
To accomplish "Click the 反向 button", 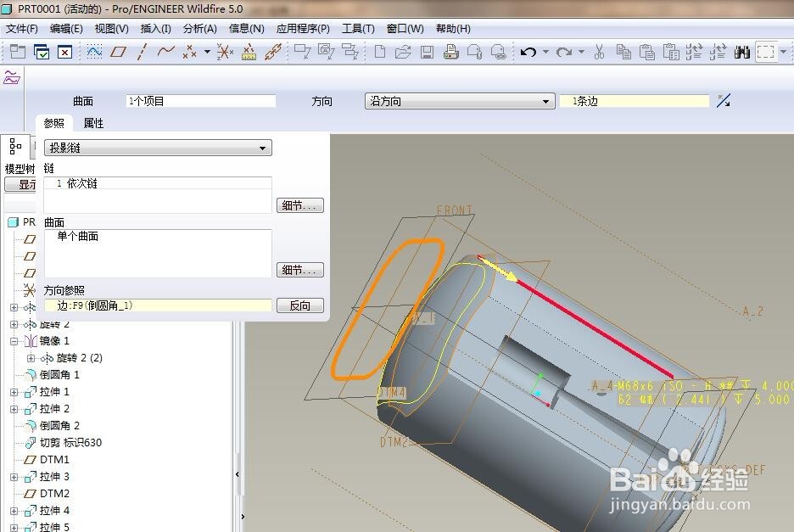I will [299, 305].
